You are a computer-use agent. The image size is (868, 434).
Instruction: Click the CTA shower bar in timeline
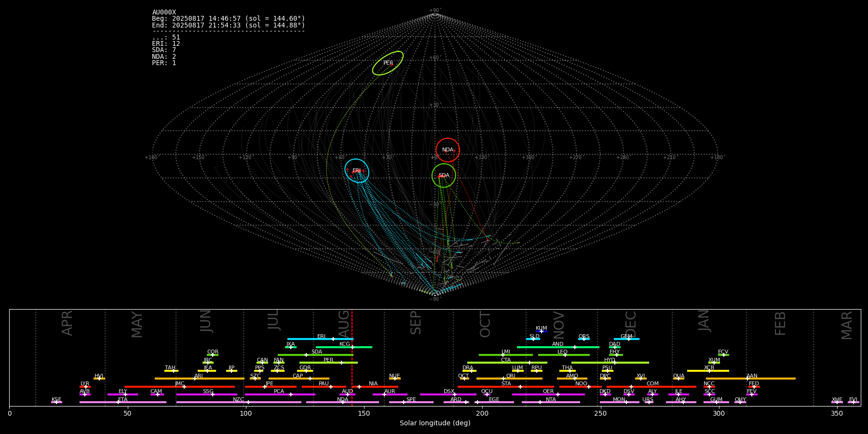[507, 363]
